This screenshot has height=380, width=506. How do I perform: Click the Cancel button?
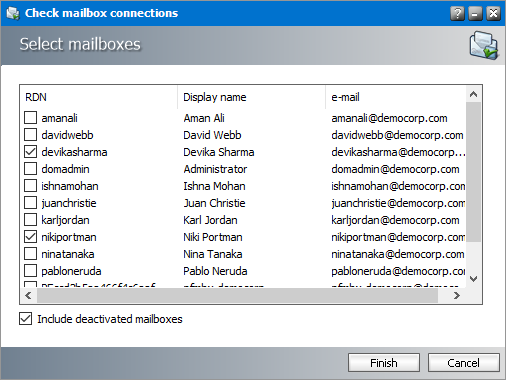[x=464, y=363]
